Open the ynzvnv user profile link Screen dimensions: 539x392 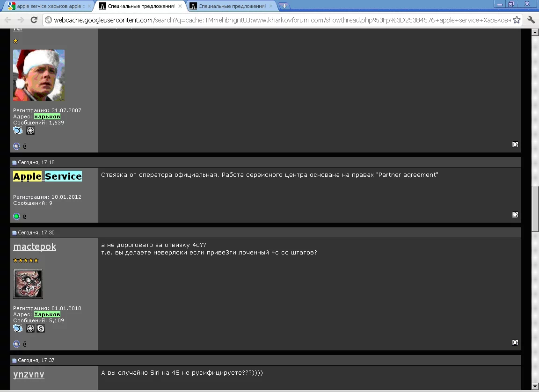(29, 375)
